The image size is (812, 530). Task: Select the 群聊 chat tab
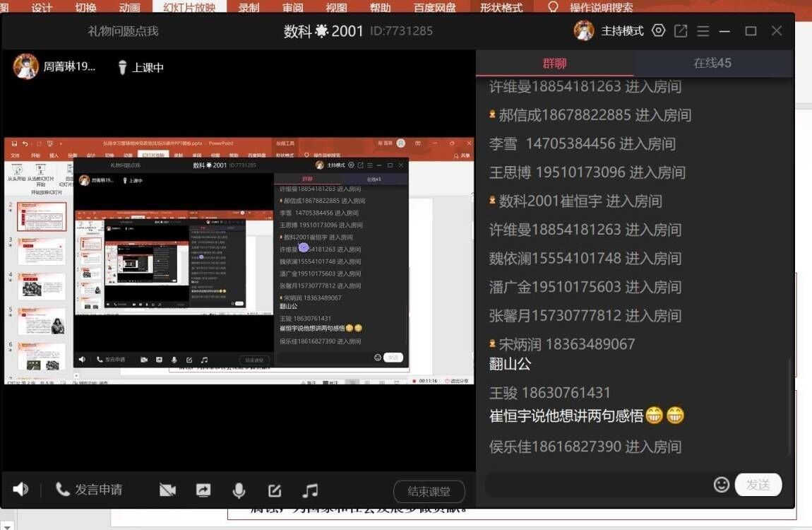554,63
